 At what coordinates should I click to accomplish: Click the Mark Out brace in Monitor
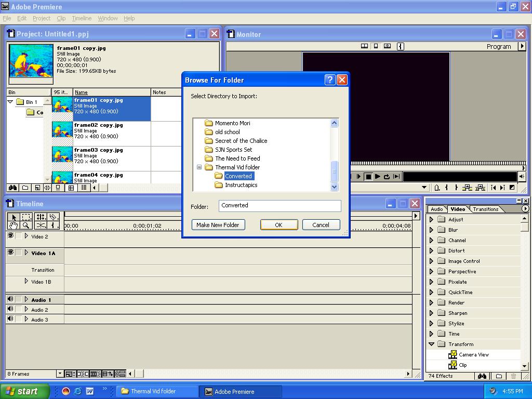pyautogui.click(x=456, y=187)
